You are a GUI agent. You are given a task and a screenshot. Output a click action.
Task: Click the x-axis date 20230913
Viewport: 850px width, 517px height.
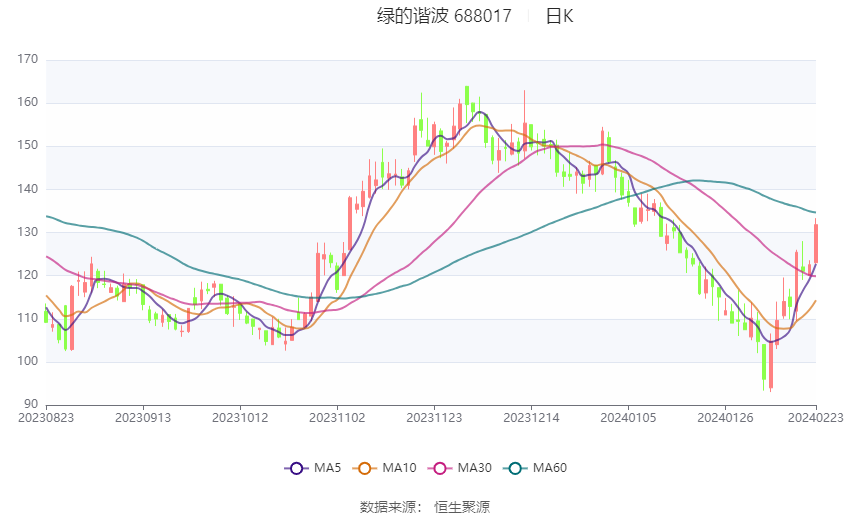tap(143, 418)
